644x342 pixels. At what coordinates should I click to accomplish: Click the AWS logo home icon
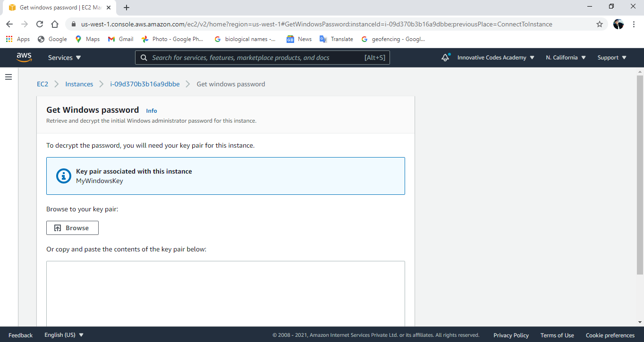point(24,57)
